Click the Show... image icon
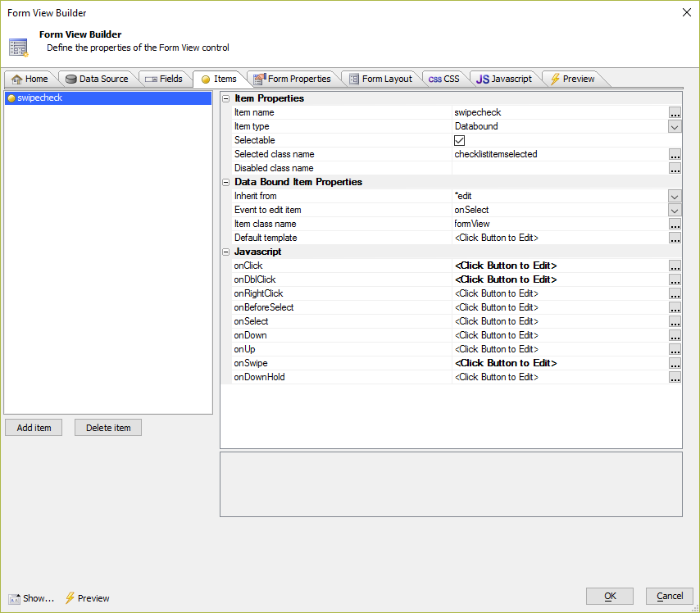This screenshot has height=613, width=700. pyautogui.click(x=14, y=599)
